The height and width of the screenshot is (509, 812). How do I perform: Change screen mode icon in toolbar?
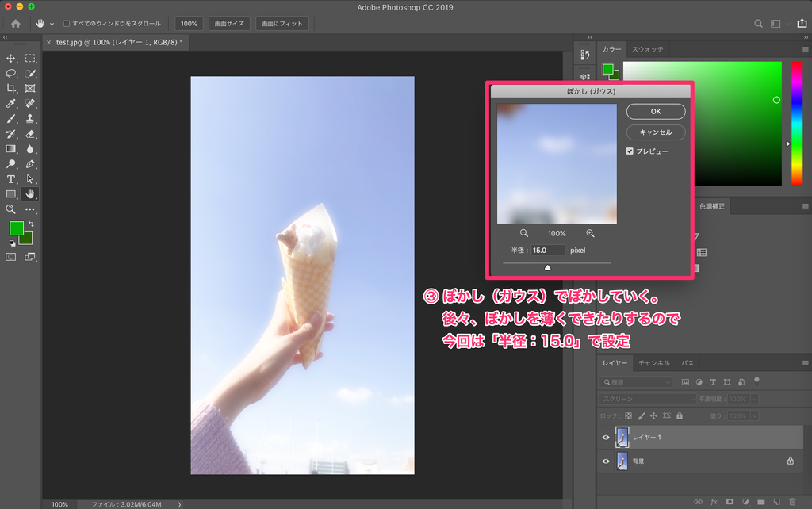(30, 257)
